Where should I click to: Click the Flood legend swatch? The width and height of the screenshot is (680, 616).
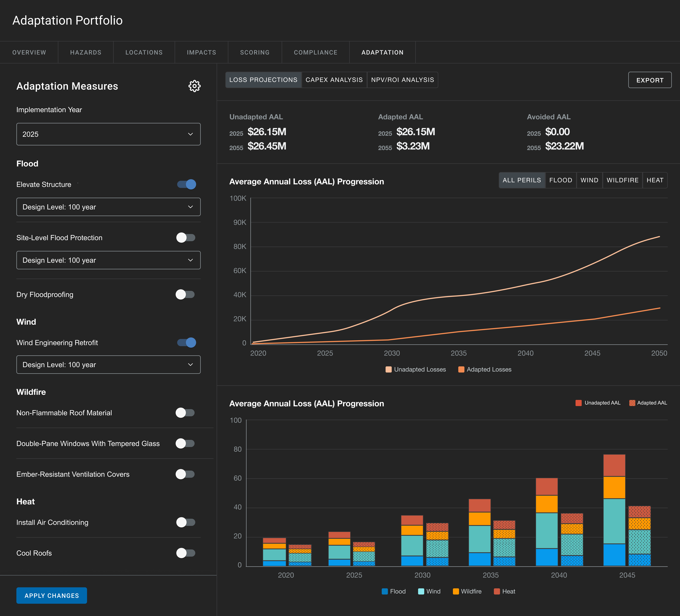(385, 591)
